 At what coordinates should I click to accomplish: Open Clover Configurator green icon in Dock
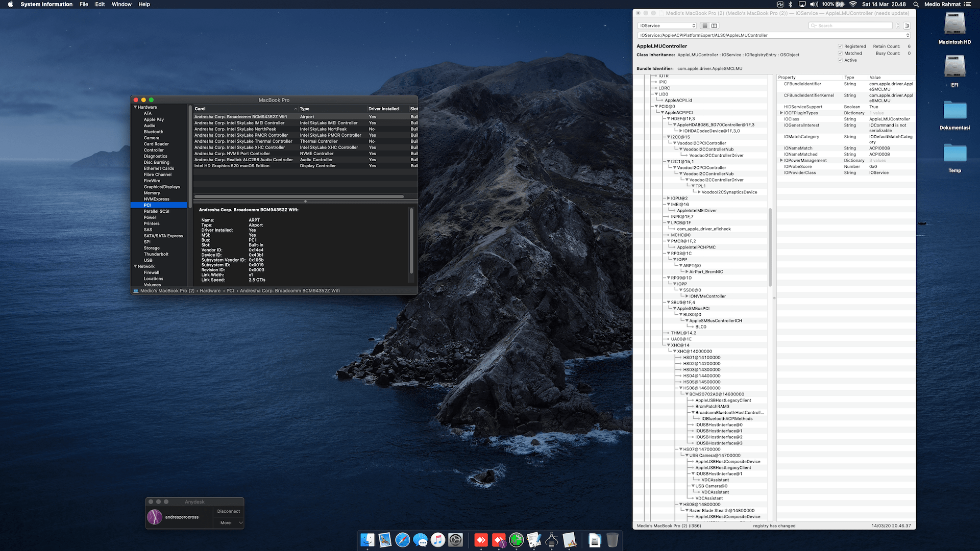(517, 540)
